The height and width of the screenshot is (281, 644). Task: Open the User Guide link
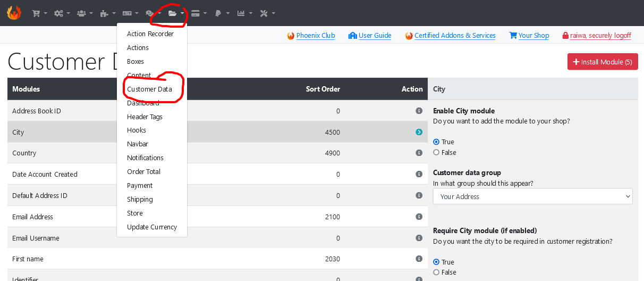click(370, 36)
